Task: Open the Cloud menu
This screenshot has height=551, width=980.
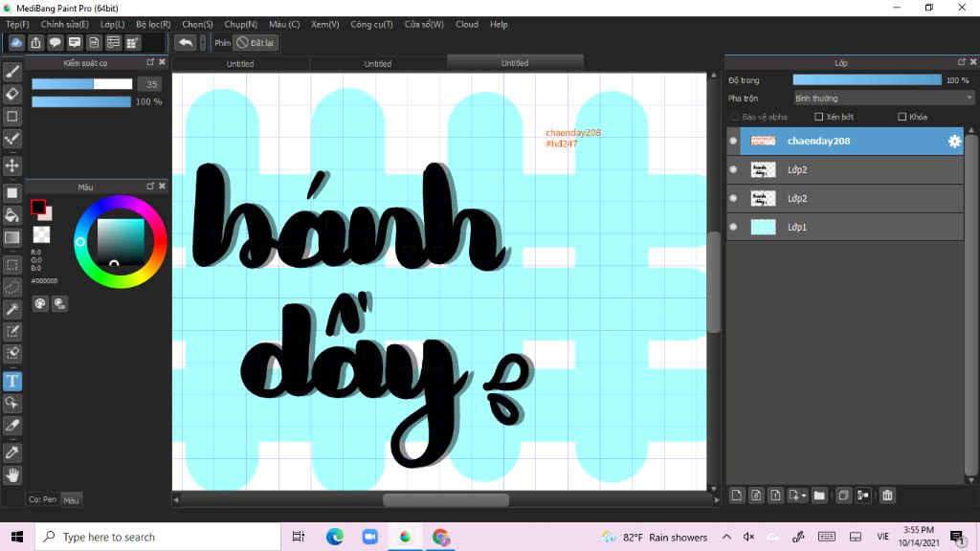Action: (467, 24)
